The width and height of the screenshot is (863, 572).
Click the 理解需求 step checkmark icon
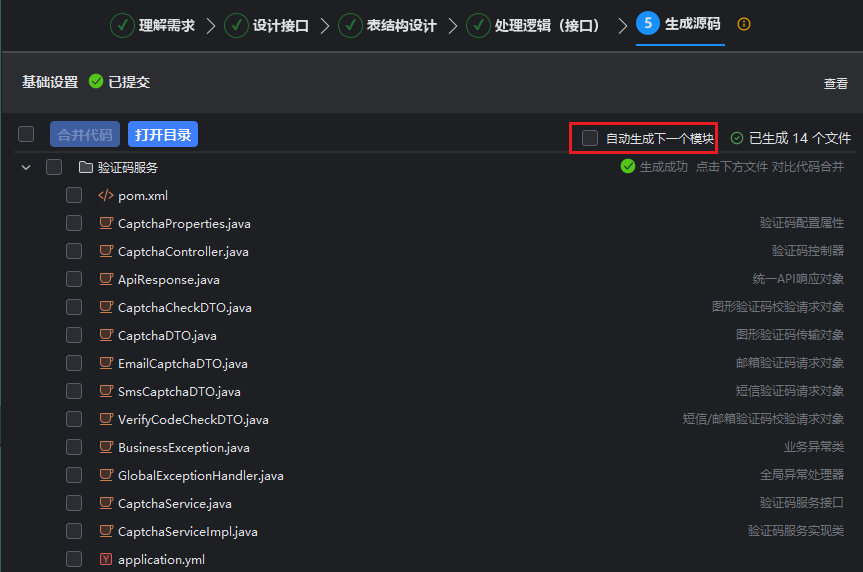coord(122,25)
